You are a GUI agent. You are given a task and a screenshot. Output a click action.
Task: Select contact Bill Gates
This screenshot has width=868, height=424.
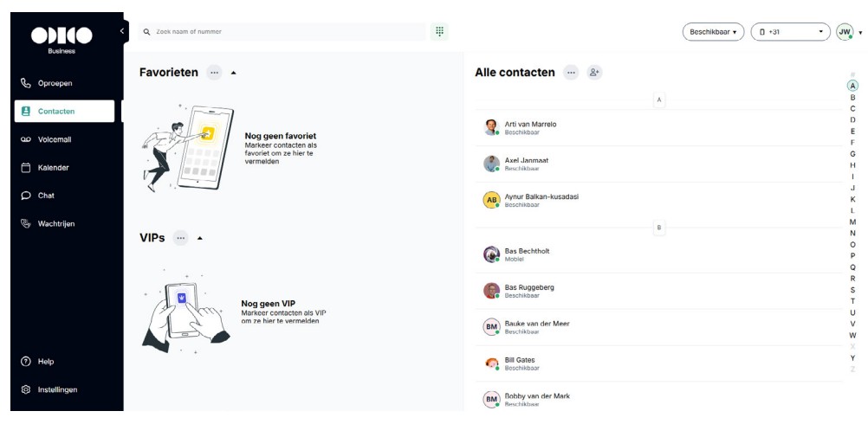click(x=658, y=363)
